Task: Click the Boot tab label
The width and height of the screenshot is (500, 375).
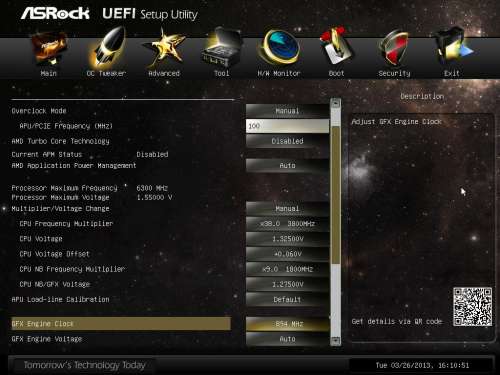Action: coord(336,73)
